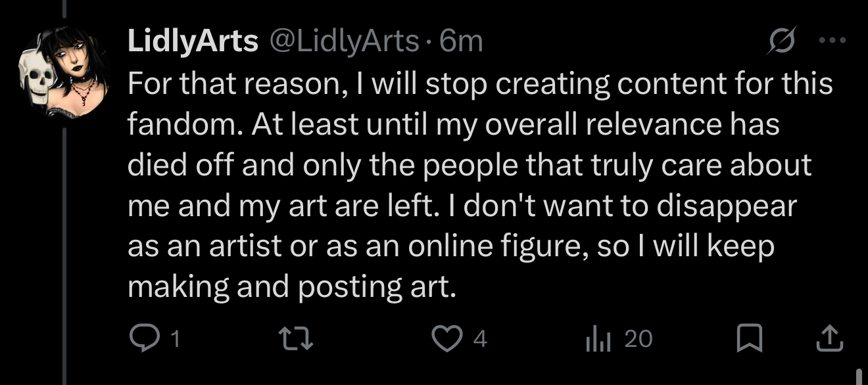Screen dimensions: 868x385
Task: Open the LidlyArts profile picture
Action: pyautogui.click(x=64, y=72)
